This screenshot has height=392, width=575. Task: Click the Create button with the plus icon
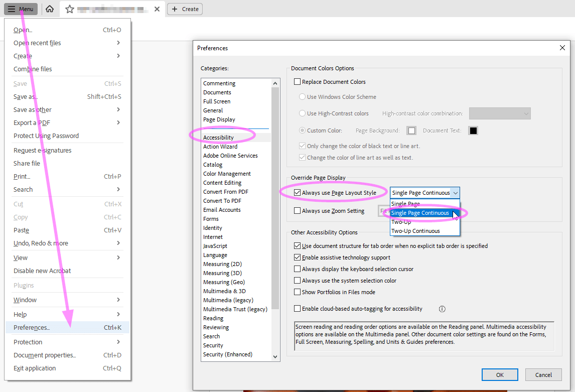[185, 9]
